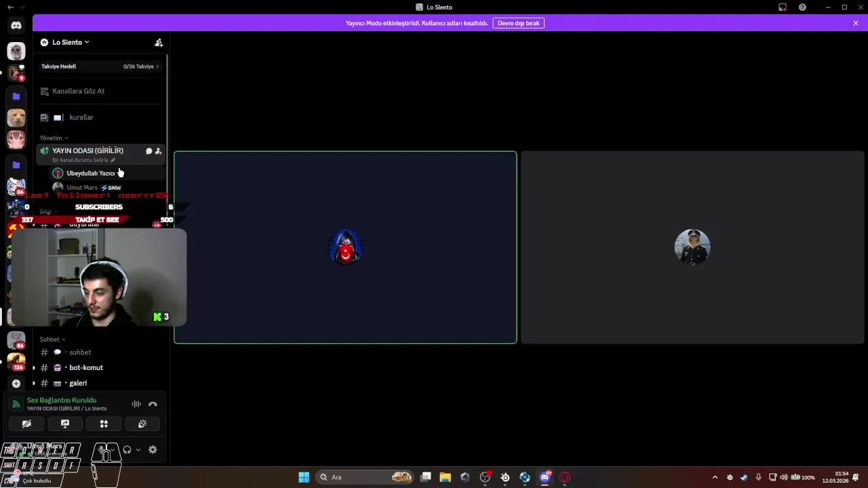Screen dimensions: 868x488
Task: Open the server icon with 126 badge
Action: pyautogui.click(x=16, y=361)
